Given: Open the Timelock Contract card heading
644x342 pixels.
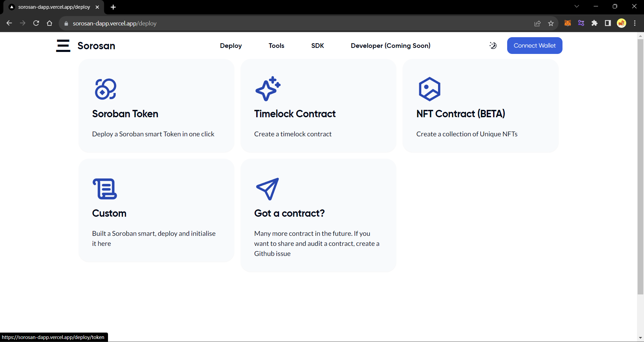Looking at the screenshot, I should [x=295, y=114].
